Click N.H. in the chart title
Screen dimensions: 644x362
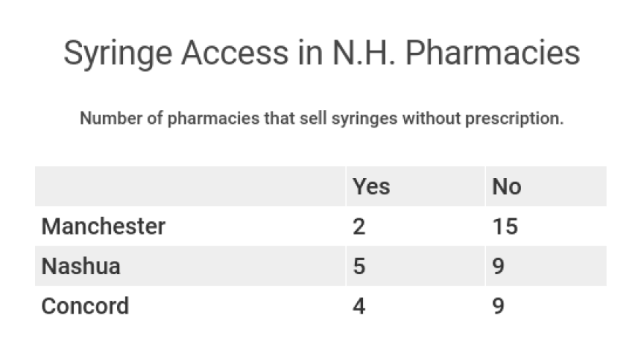tap(364, 53)
